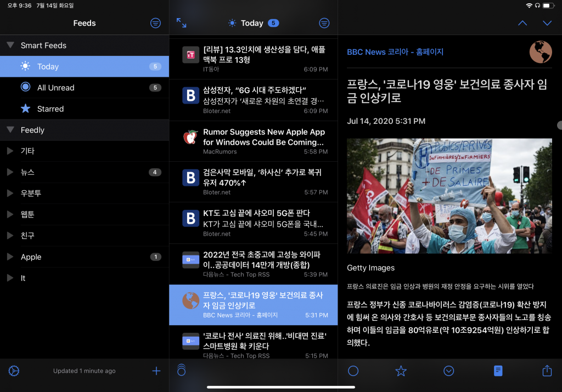
Task: Open 삼성전자 6G 시대 주도하겠다 article
Action: click(x=254, y=100)
